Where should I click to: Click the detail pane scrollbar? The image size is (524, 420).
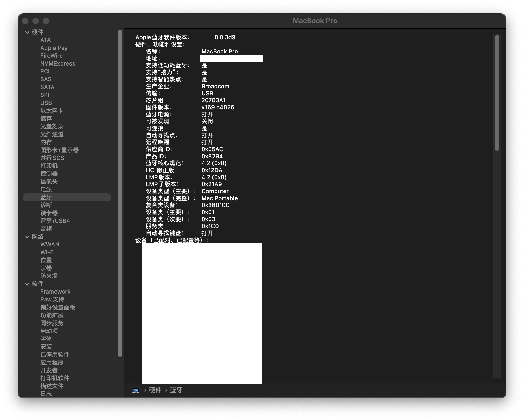tap(497, 93)
